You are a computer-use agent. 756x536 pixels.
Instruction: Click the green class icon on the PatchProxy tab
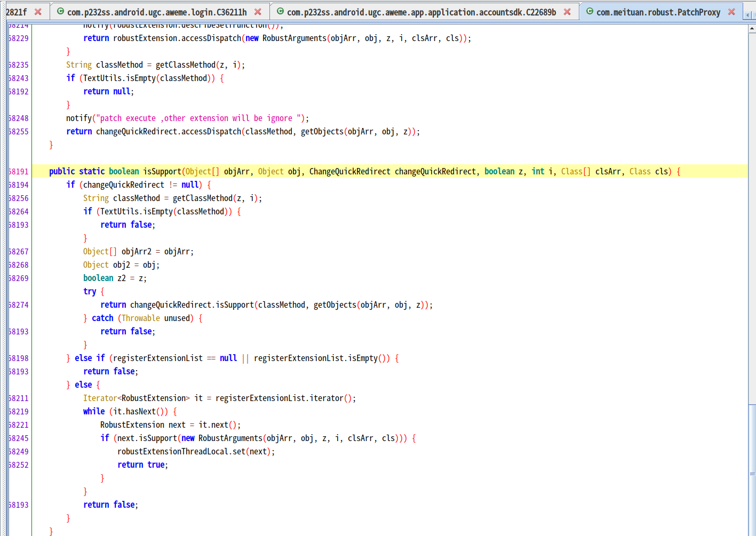click(x=590, y=11)
